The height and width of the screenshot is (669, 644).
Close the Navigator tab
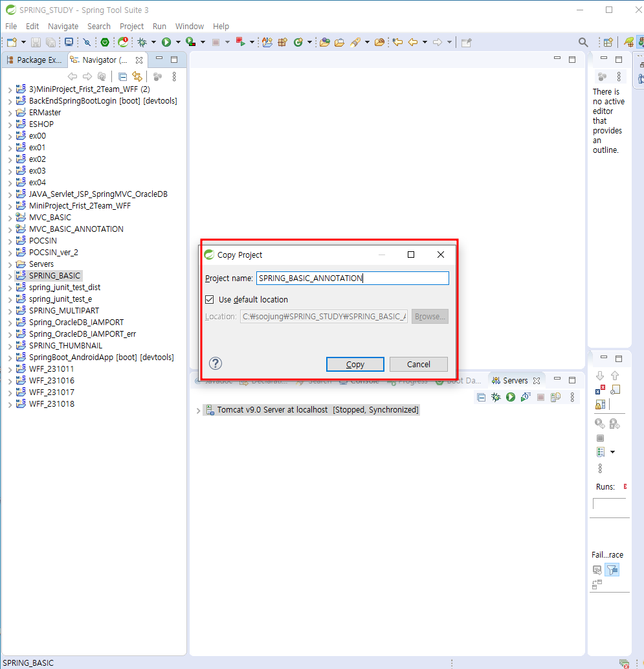[139, 60]
